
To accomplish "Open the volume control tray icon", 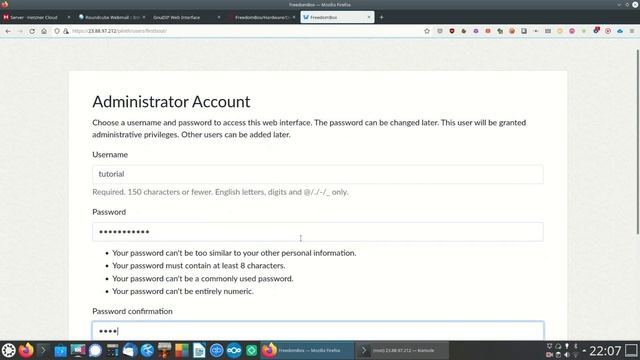I will pyautogui.click(x=567, y=355).
